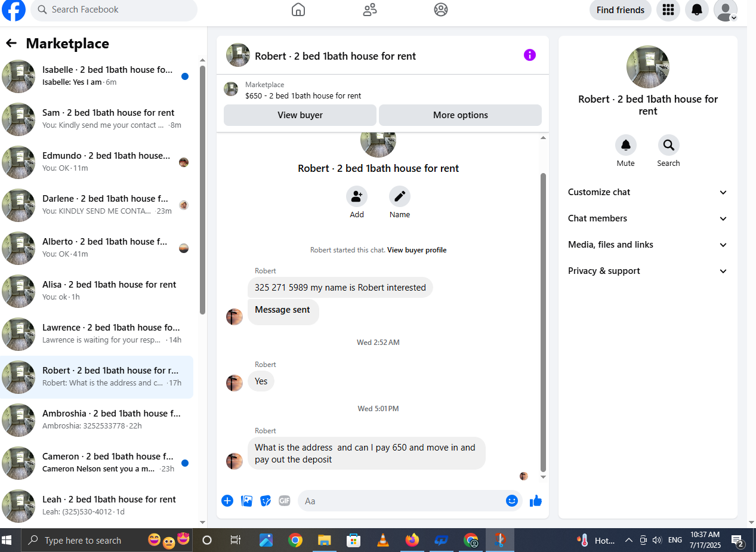Open the Darlene conversation
This screenshot has width=756, height=552.
coord(97,205)
